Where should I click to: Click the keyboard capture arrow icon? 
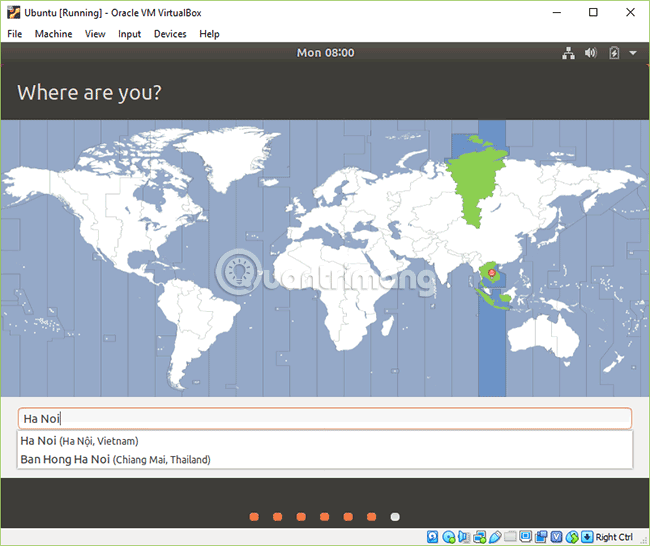(587, 537)
